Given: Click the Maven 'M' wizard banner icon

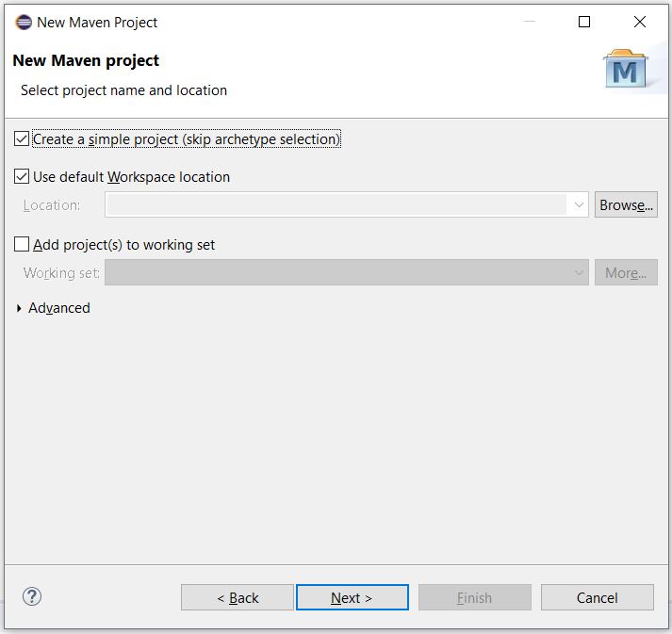Looking at the screenshot, I should pyautogui.click(x=625, y=71).
